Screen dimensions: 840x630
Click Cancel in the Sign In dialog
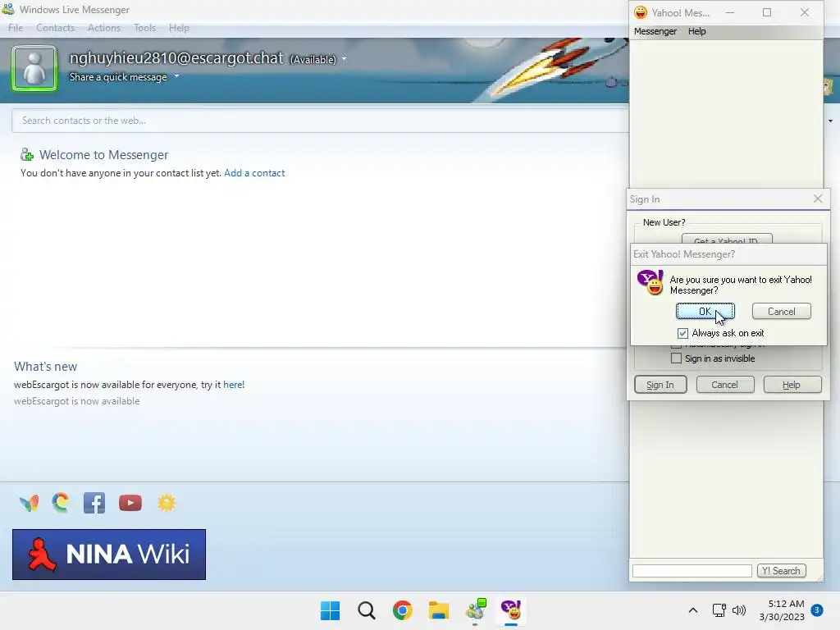click(x=725, y=385)
